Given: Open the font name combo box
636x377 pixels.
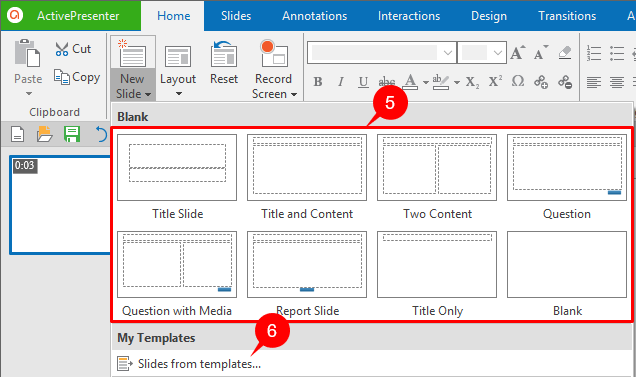Looking at the screenshot, I should (x=382, y=53).
